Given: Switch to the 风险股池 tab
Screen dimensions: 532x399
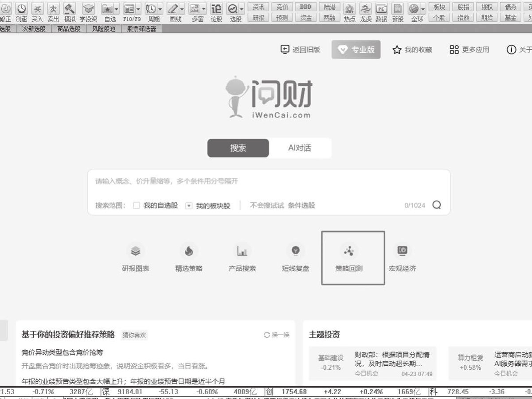Looking at the screenshot, I should pyautogui.click(x=104, y=29).
